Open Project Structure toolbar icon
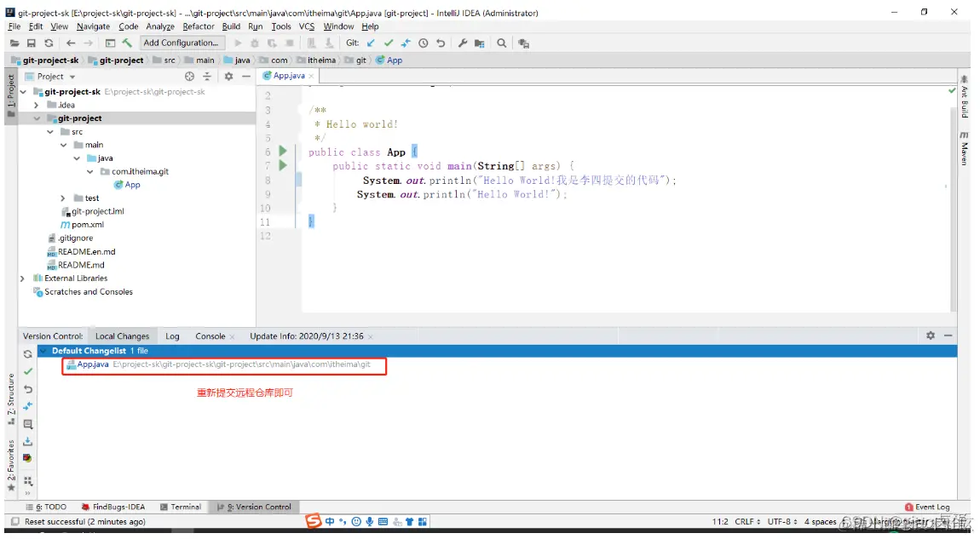 [480, 43]
